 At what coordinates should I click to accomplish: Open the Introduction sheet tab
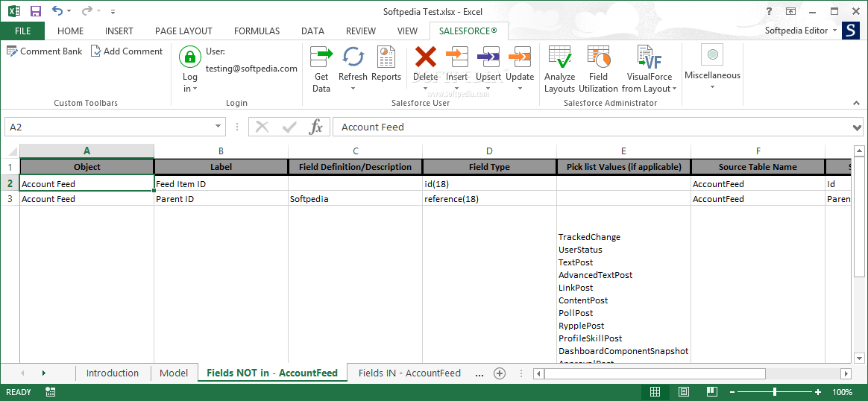click(113, 373)
